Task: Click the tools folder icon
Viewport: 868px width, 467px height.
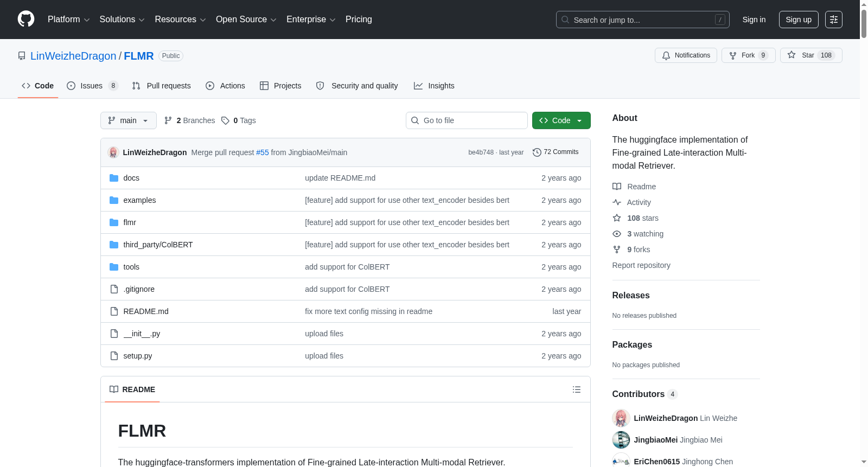Action: point(114,267)
